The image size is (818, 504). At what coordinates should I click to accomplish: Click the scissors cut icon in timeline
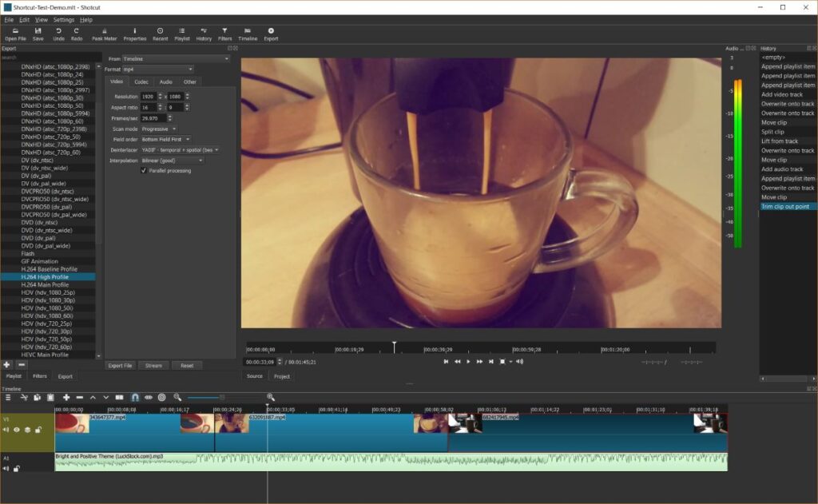[24, 397]
